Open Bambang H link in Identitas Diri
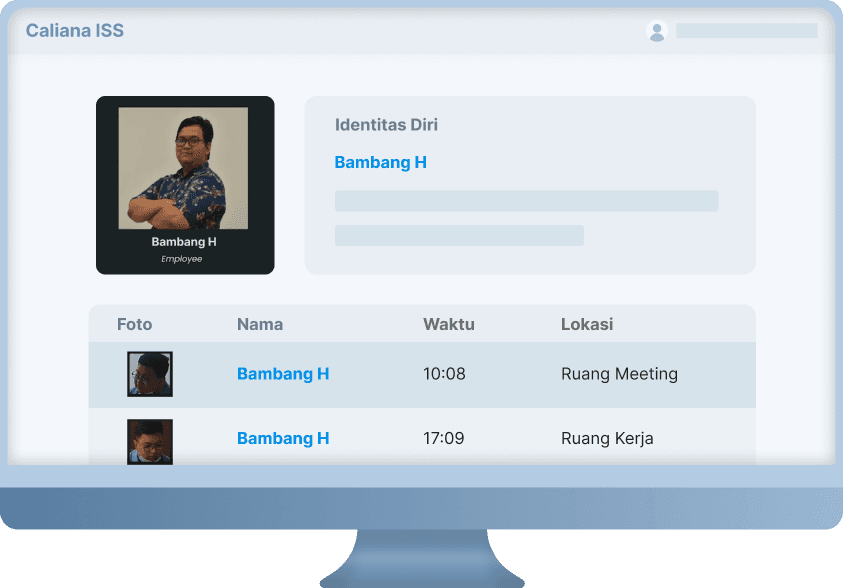This screenshot has height=588, width=843. [381, 162]
